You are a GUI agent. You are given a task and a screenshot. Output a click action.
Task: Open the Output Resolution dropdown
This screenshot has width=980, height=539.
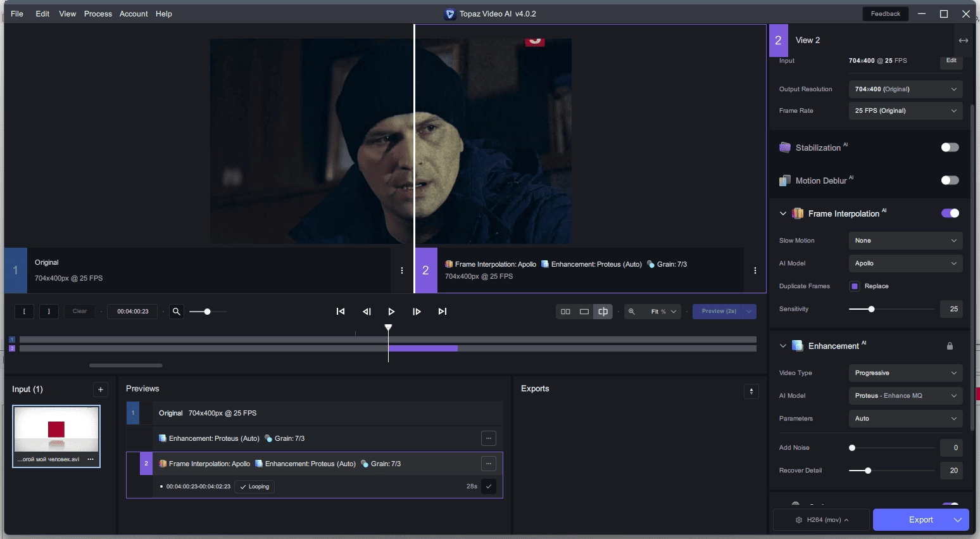905,89
